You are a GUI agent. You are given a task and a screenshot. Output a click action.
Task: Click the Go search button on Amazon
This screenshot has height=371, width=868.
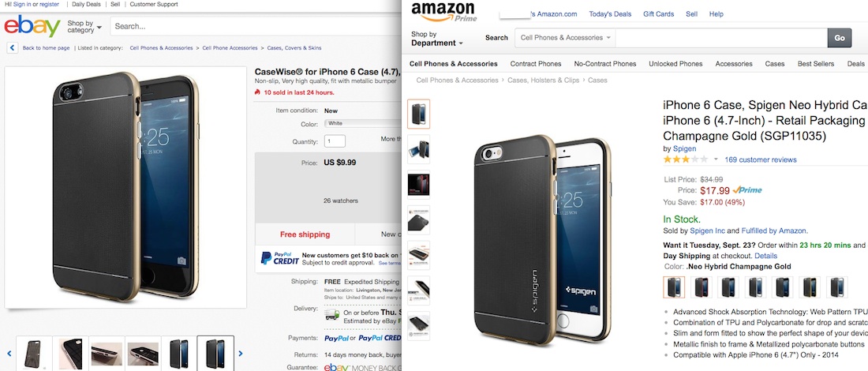pos(840,38)
